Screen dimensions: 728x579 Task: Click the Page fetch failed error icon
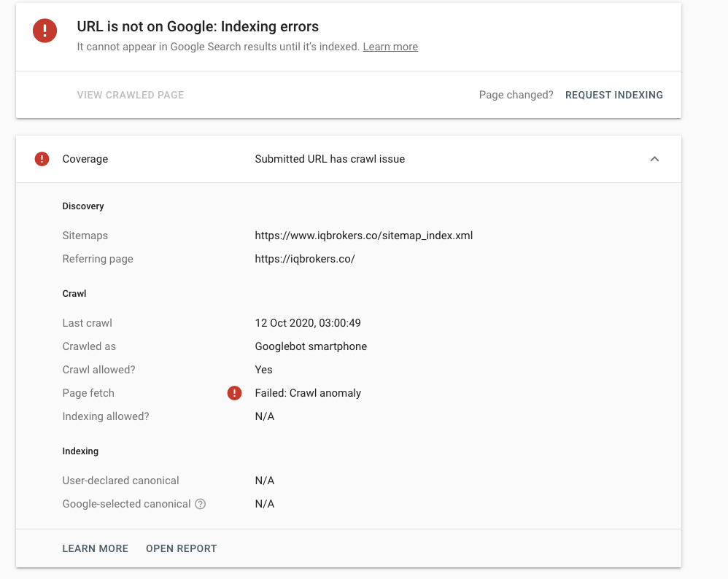pos(234,393)
